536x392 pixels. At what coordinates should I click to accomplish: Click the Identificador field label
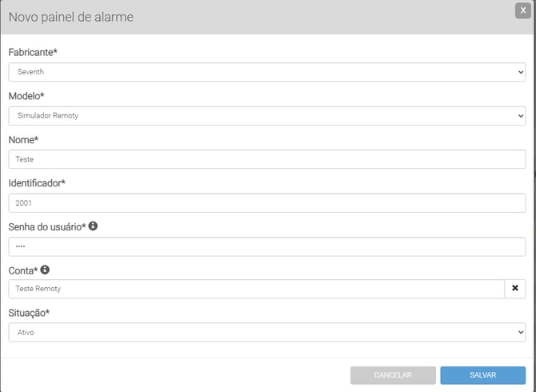[x=36, y=182]
